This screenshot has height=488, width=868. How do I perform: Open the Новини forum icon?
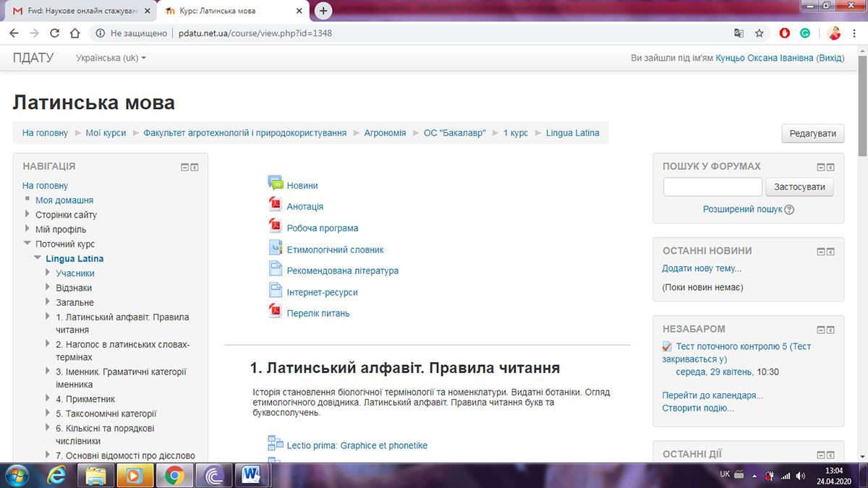(x=275, y=184)
